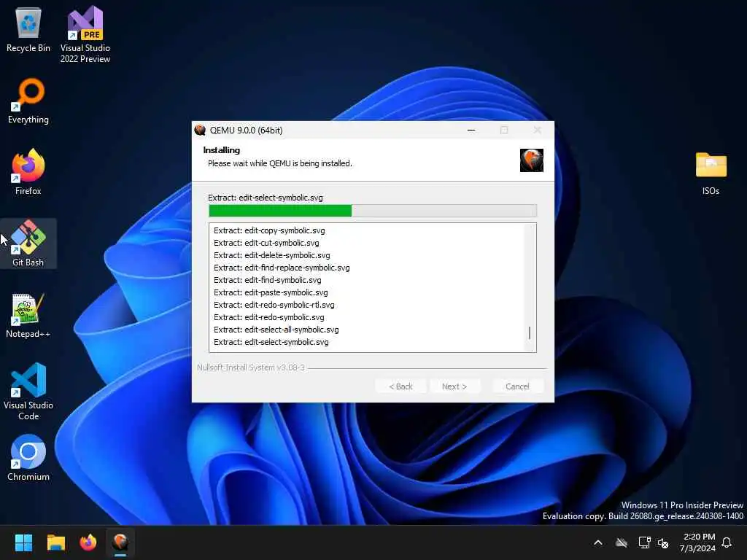Click the QEMU title bar icon

click(x=200, y=130)
